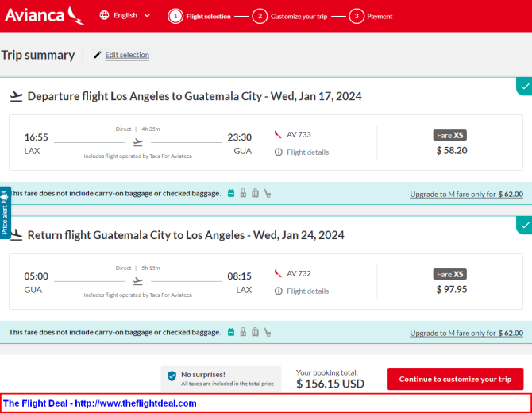The image size is (532, 413).
Task: Click the Trip summary heading
Action: pyautogui.click(x=37, y=55)
